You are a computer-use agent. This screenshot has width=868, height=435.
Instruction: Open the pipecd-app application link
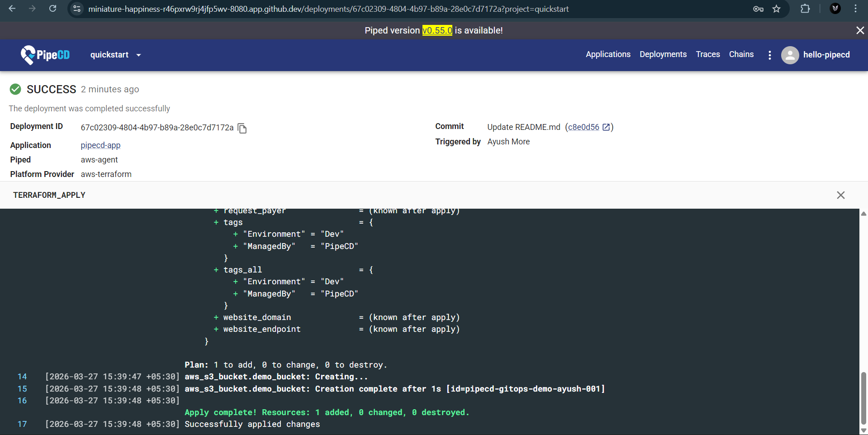[100, 145]
